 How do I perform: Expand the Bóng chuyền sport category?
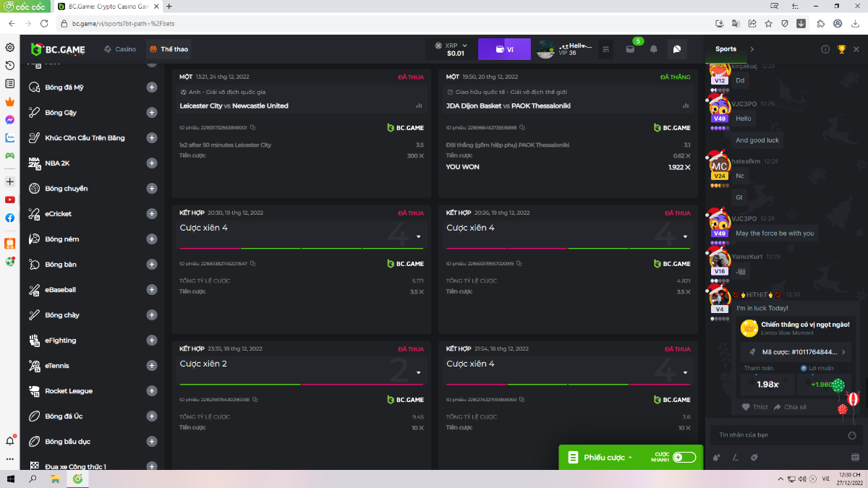tap(152, 189)
